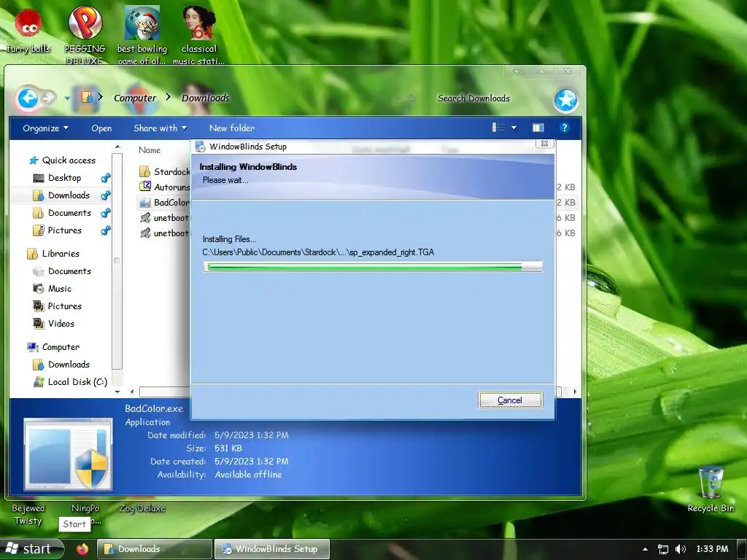Switch to Downloads taskbar button

(155, 549)
